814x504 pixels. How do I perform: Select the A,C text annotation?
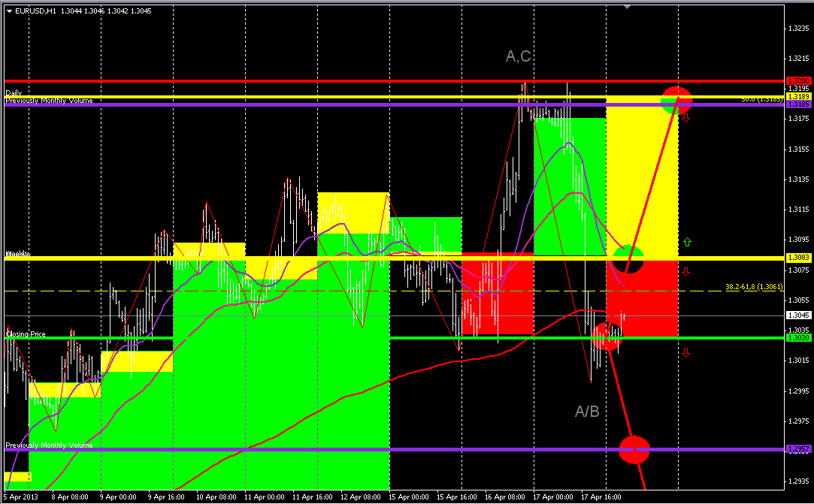(519, 56)
